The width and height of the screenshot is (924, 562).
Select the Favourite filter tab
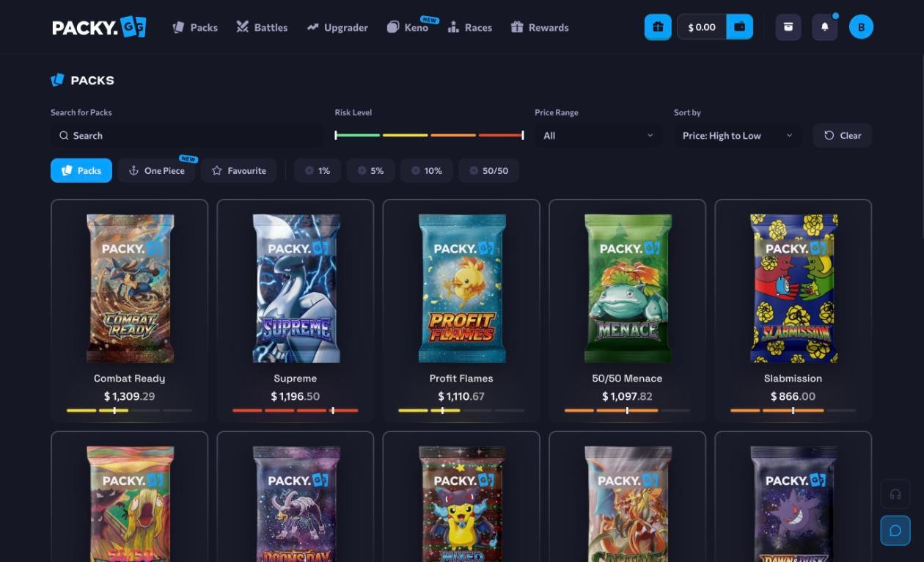coord(238,170)
